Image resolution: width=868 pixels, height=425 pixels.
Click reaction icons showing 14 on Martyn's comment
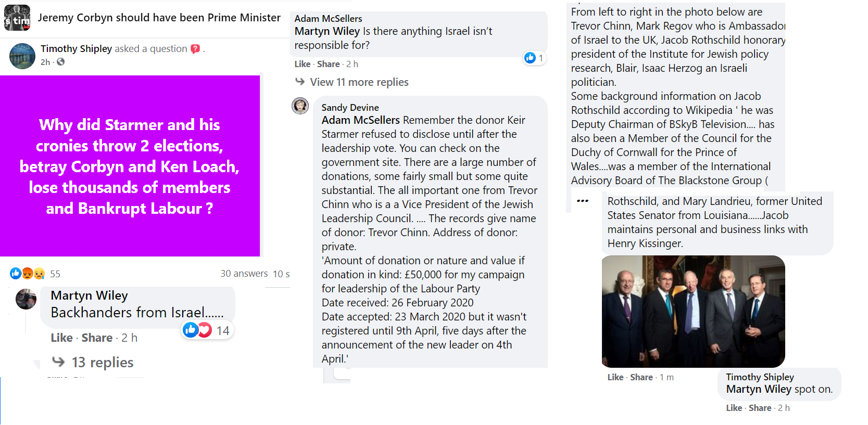coord(198,330)
